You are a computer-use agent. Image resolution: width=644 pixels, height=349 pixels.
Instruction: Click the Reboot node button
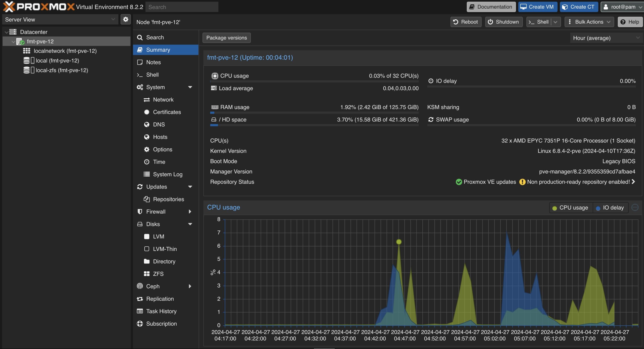pyautogui.click(x=466, y=22)
